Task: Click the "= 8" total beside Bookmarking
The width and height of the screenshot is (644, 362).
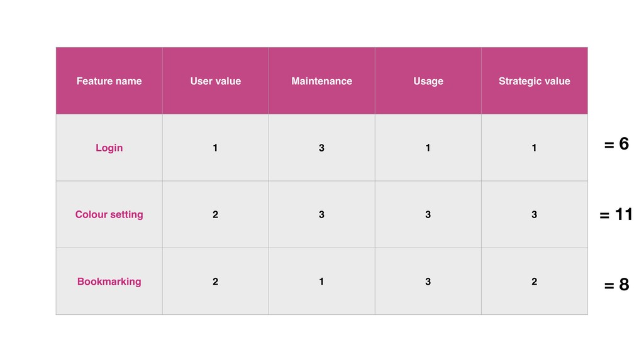Action: tap(616, 285)
